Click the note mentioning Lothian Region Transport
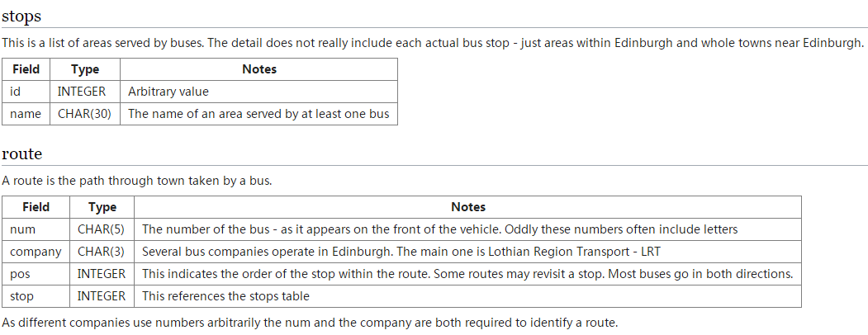 click(401, 251)
